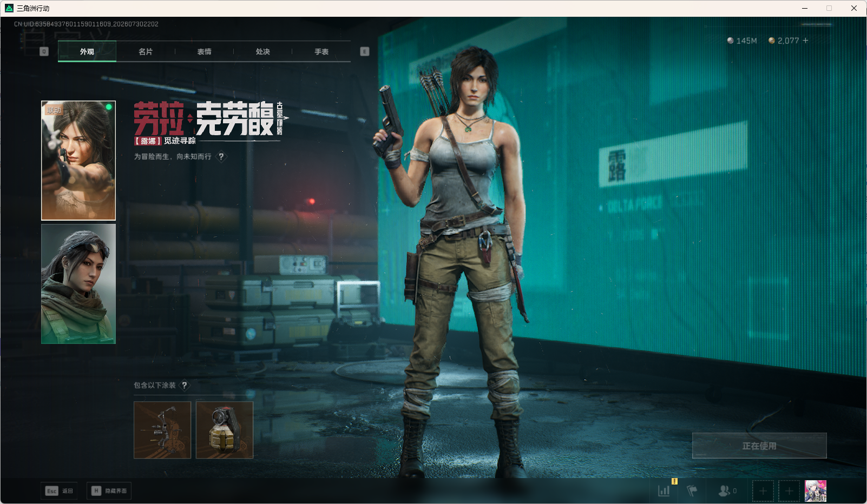This screenshot has height=504, width=867.
Task: Click the H 隐藏界面 hide-interface button
Action: (109, 490)
